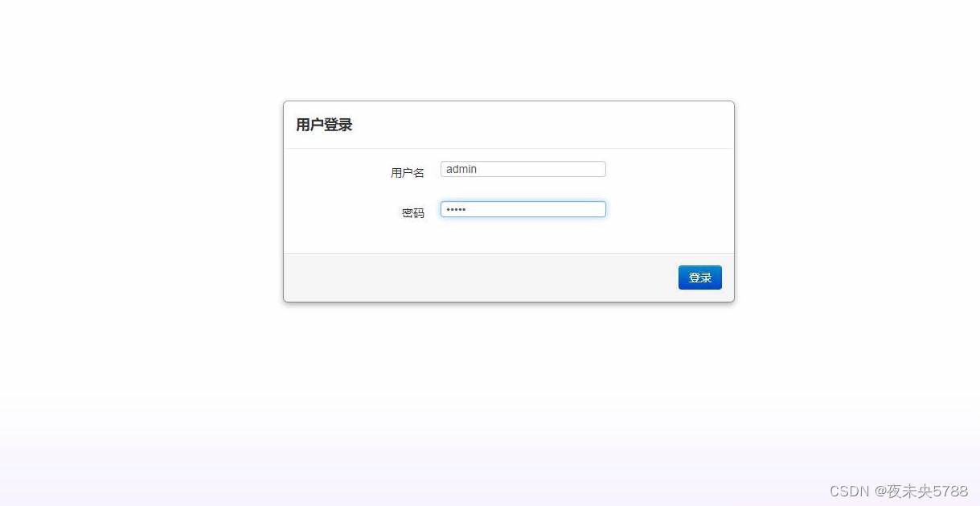Focus the 密码 password input field
This screenshot has height=506, width=980.
pos(523,209)
